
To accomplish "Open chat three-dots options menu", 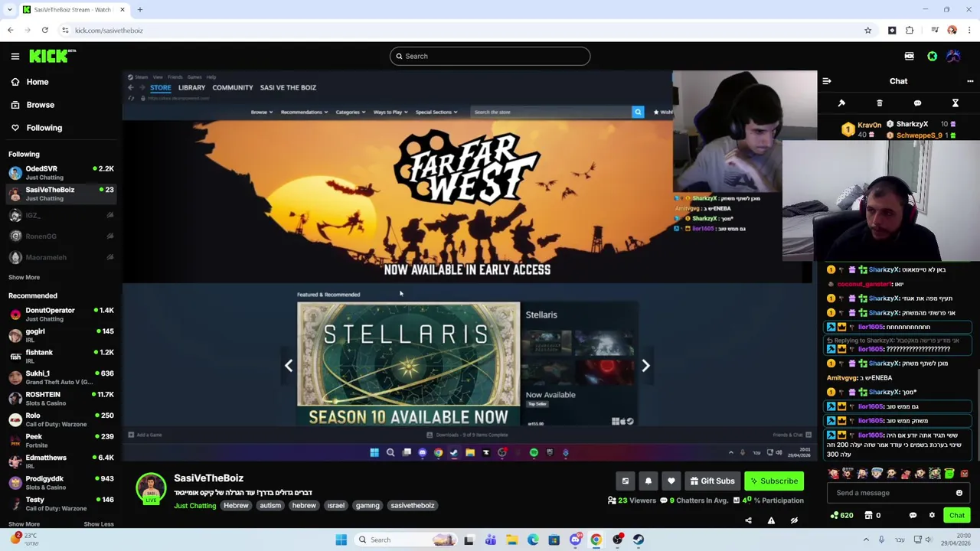I will click(970, 81).
